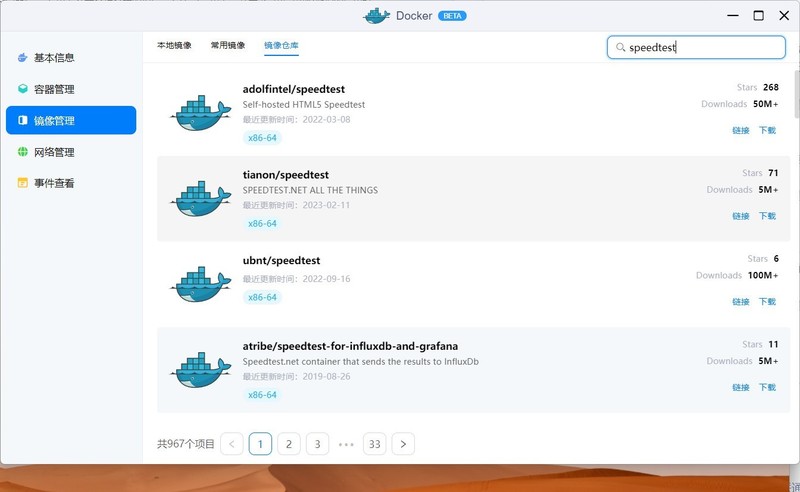This screenshot has width=800, height=492.
Task: Click the Docker whale logo in title bar
Action: coord(377,16)
